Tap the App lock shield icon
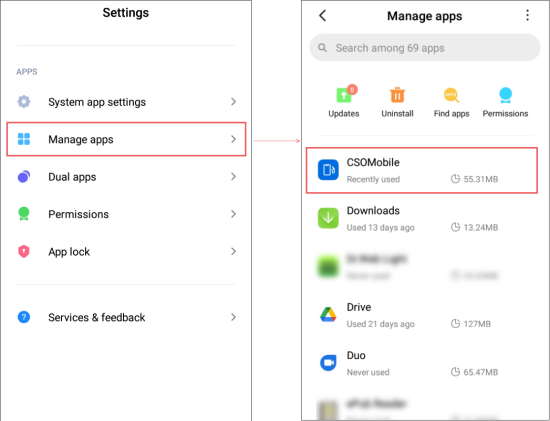Image resolution: width=550 pixels, height=421 pixels. pyautogui.click(x=24, y=251)
